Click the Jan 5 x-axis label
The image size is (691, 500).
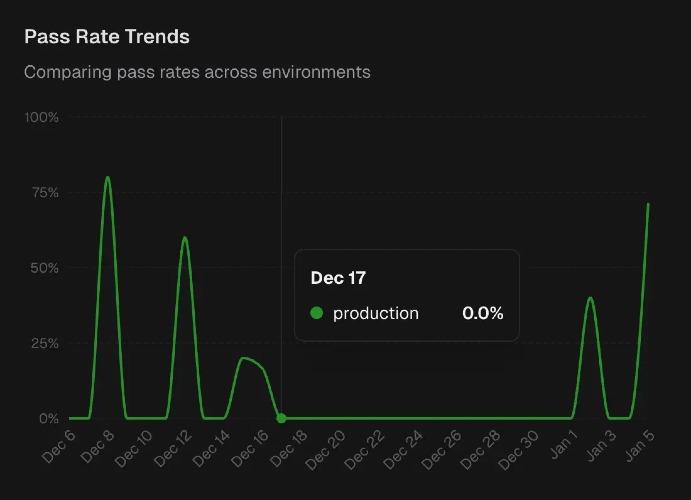pos(641,446)
